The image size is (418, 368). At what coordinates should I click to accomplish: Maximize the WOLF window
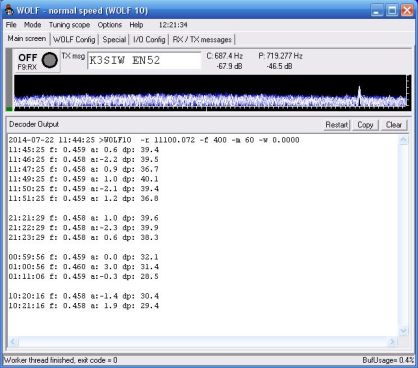(x=392, y=10)
